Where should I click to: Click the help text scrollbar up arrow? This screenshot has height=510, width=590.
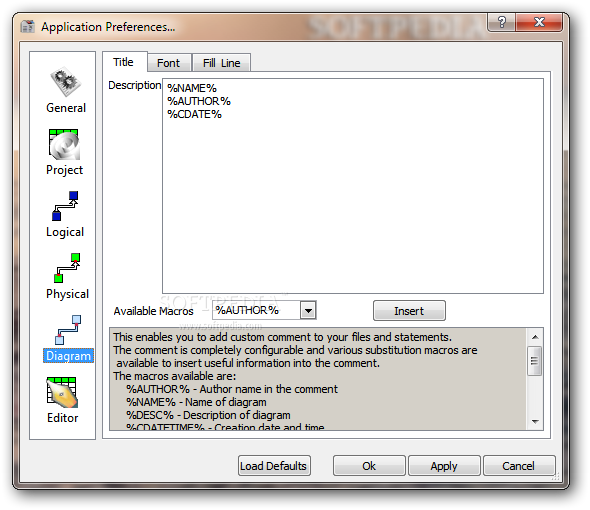pyautogui.click(x=535, y=337)
